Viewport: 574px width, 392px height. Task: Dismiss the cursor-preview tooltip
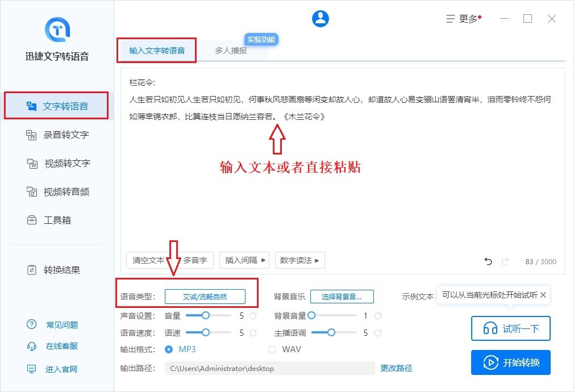coord(543,295)
